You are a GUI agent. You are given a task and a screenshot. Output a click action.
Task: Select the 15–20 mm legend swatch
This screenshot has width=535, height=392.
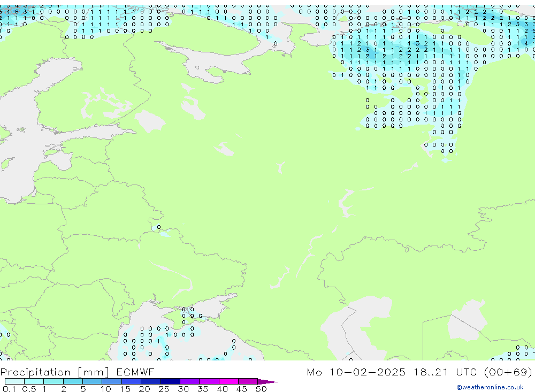[x=131, y=381]
